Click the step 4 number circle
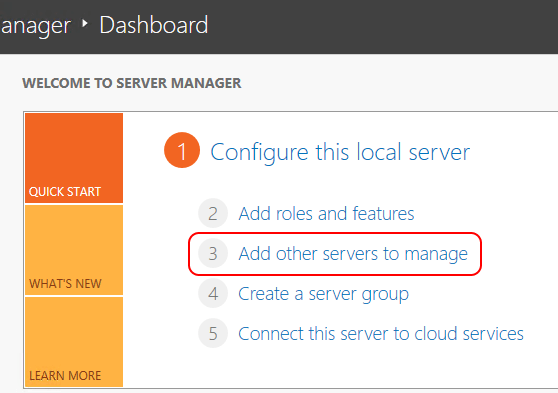 [213, 293]
